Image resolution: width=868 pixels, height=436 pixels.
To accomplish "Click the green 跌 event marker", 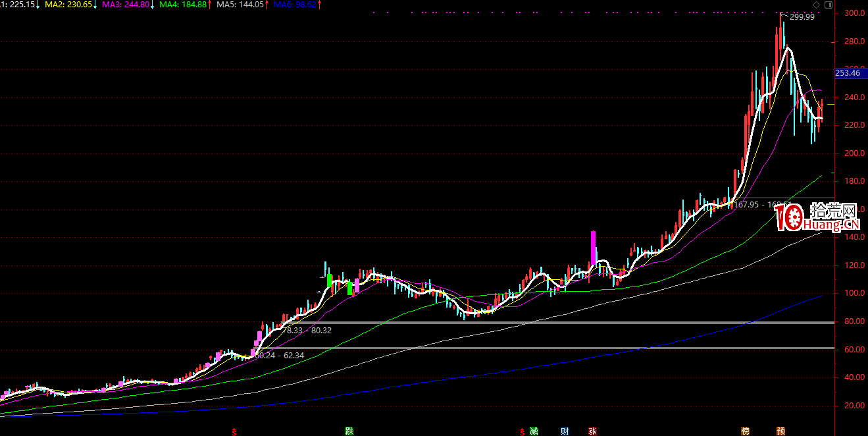I will click(x=349, y=431).
